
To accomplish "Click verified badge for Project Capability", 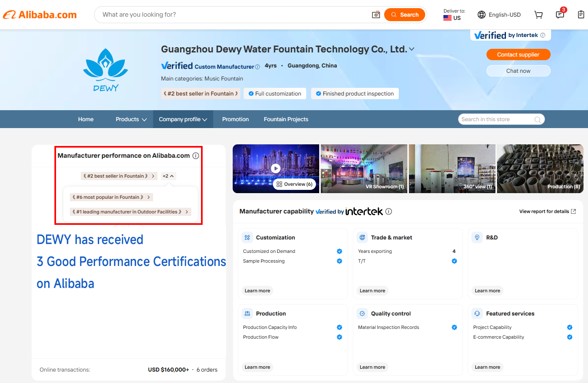I will coord(570,327).
